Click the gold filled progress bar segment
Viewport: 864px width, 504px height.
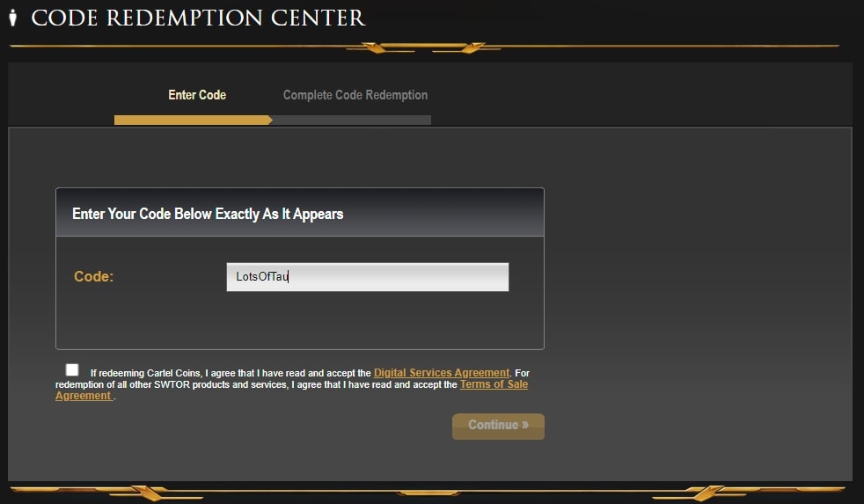point(191,121)
